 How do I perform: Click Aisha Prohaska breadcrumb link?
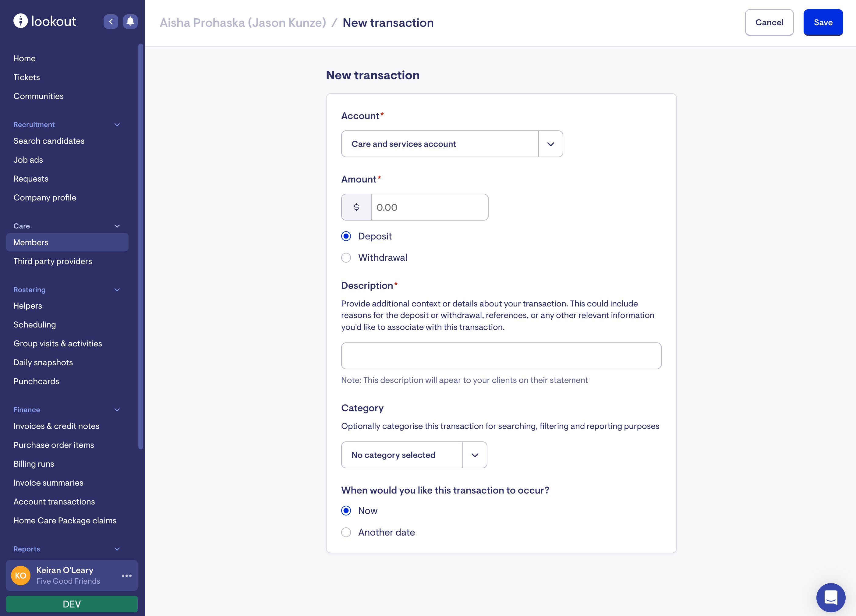pyautogui.click(x=243, y=23)
